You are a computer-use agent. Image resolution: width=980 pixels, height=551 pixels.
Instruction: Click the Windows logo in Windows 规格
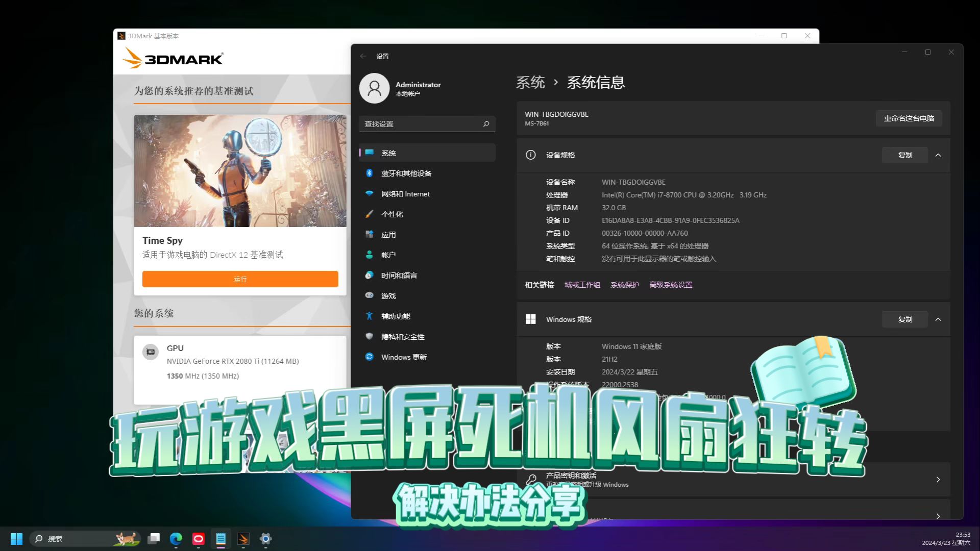531,319
